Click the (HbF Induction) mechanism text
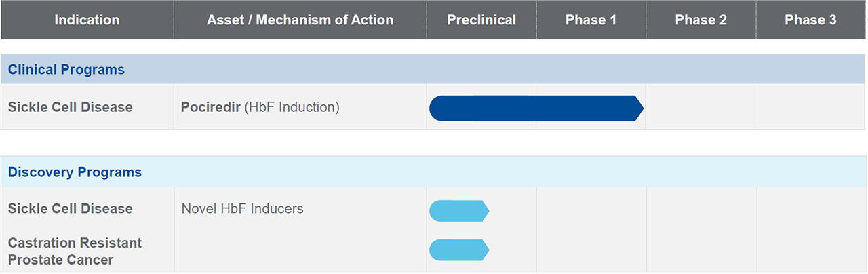This screenshot has height=274, width=868. tap(292, 107)
